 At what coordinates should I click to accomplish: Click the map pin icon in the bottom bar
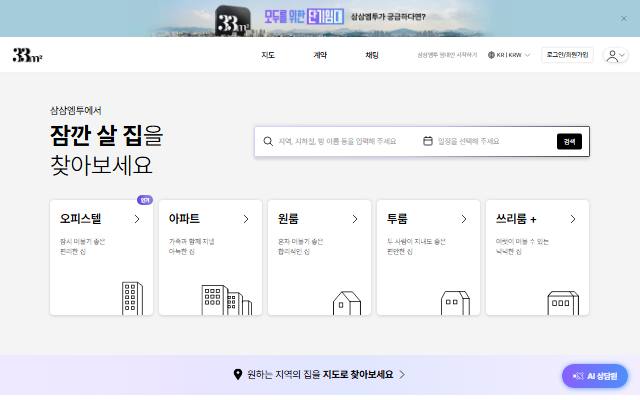coord(238,374)
